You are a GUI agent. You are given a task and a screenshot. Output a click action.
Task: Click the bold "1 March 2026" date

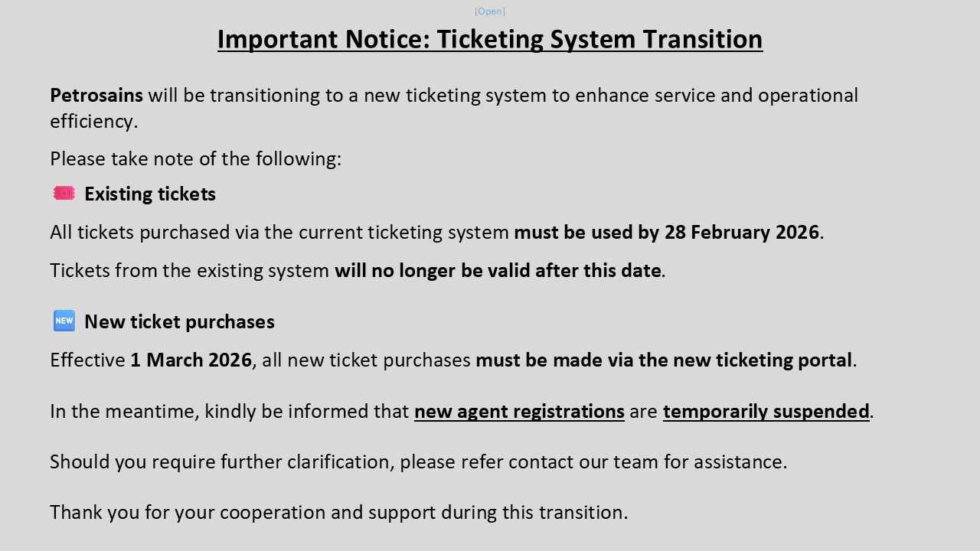click(191, 360)
